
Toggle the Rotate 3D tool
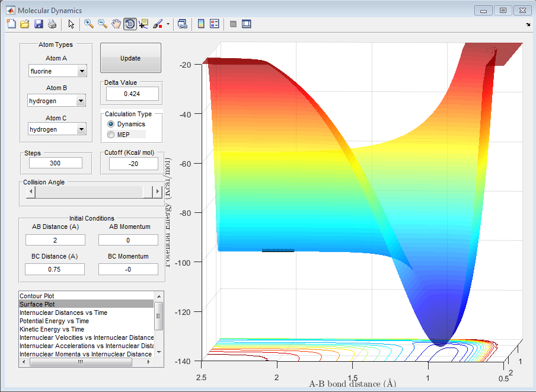[130, 24]
